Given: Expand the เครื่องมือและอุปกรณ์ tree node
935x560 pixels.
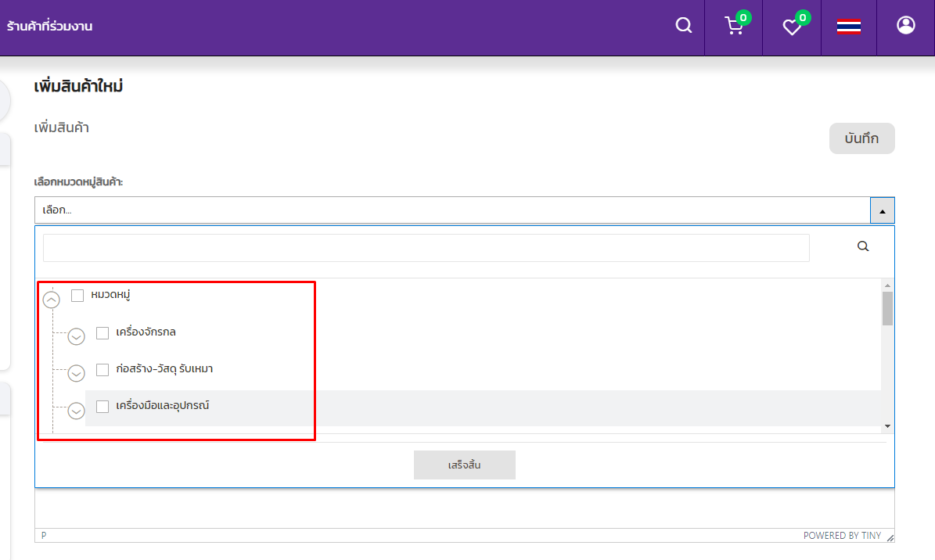Looking at the screenshot, I should 77,411.
